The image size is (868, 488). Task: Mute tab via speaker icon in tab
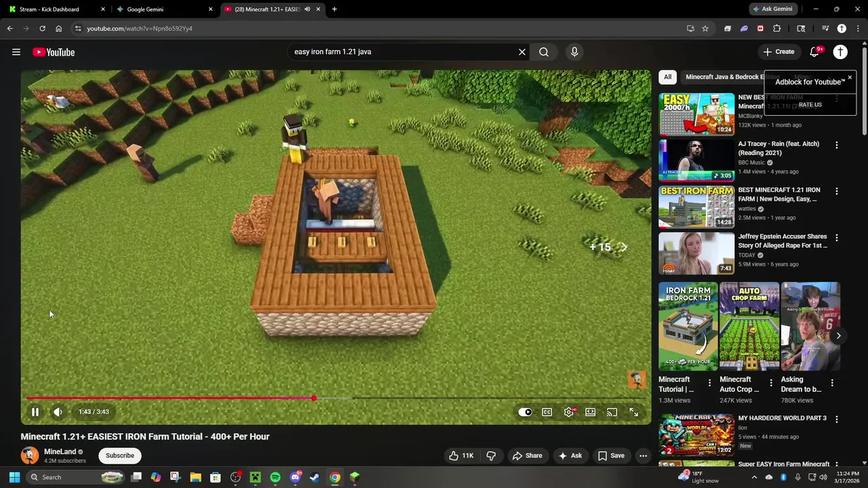(x=307, y=9)
